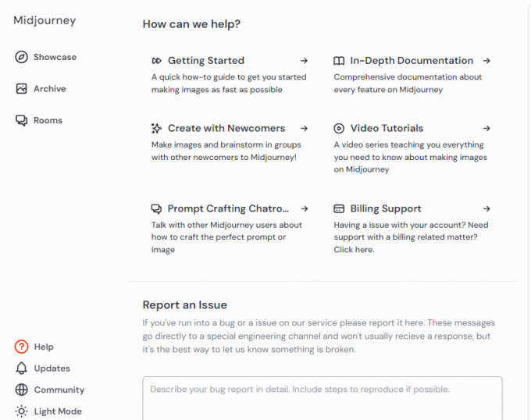Open the Updates menu item

coord(52,368)
